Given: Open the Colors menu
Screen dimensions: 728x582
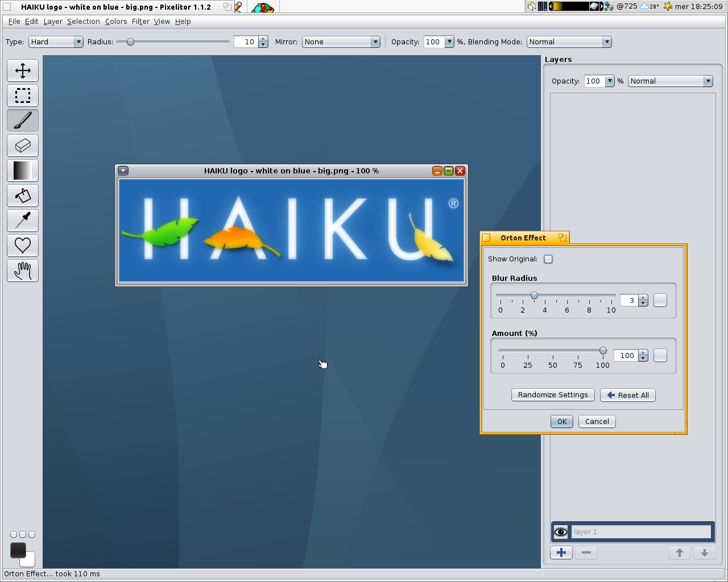Looking at the screenshot, I should [116, 22].
